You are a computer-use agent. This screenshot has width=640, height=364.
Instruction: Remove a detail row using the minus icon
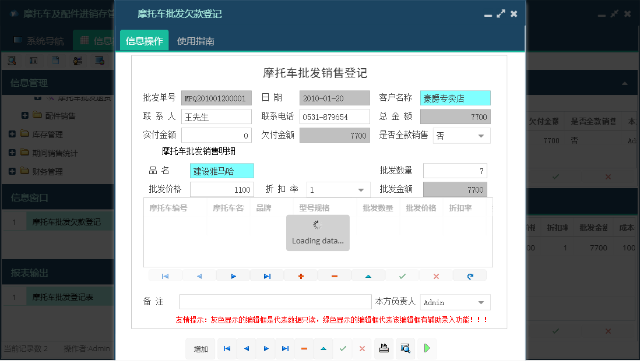click(x=335, y=275)
